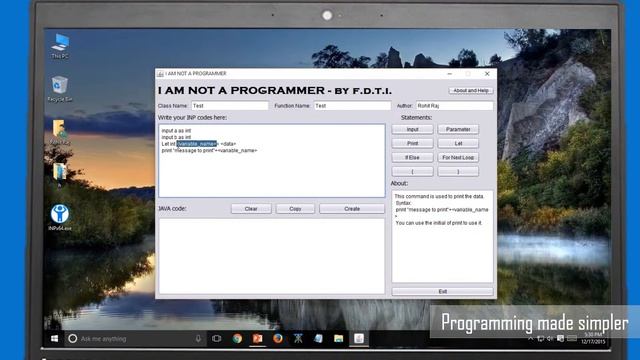The width and height of the screenshot is (640, 360).
Task: Show hidden system tray icons
Action: (x=531, y=338)
